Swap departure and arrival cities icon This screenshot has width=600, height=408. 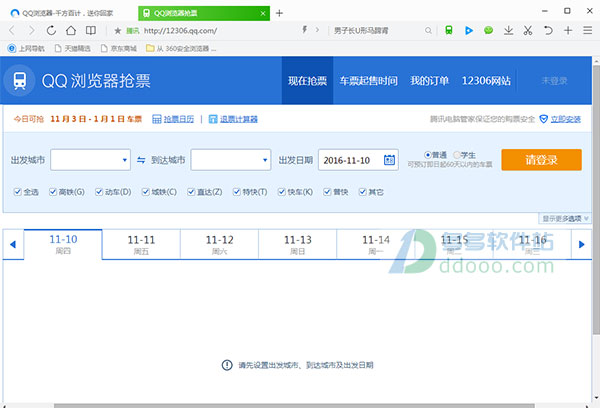coord(141,160)
